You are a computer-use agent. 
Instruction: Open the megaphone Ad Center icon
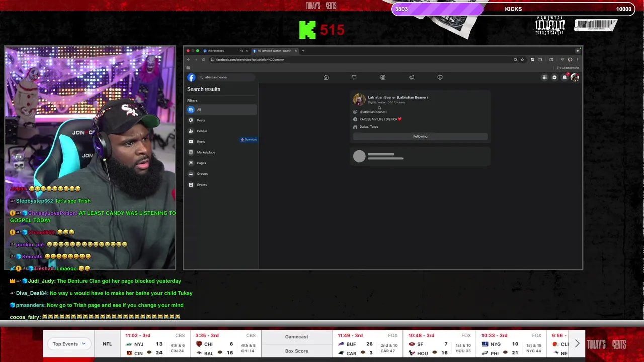[x=412, y=77]
